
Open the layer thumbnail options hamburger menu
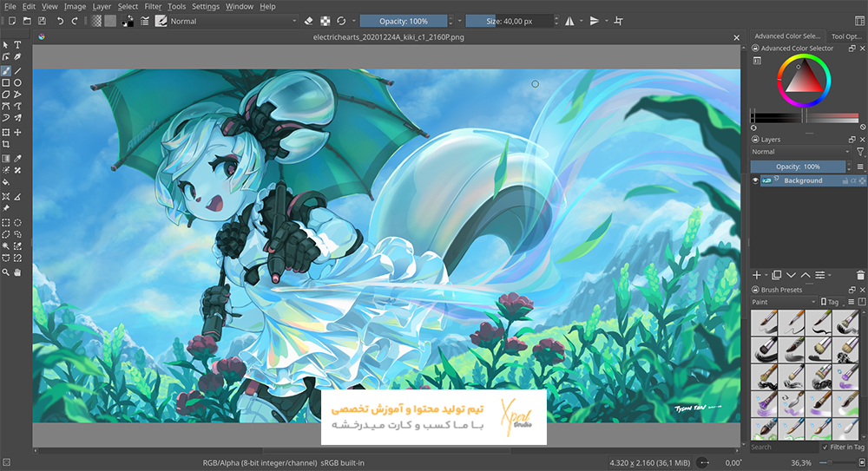pos(860,167)
